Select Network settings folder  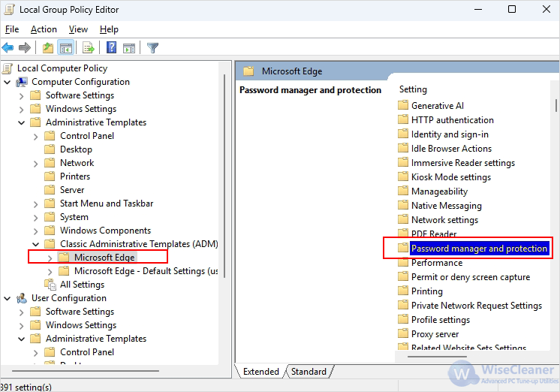click(x=444, y=220)
